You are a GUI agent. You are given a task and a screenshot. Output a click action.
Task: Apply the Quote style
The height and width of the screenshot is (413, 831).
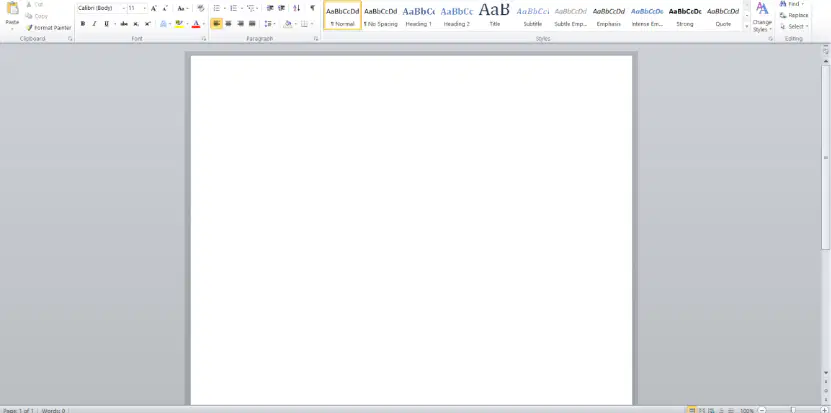click(x=723, y=15)
